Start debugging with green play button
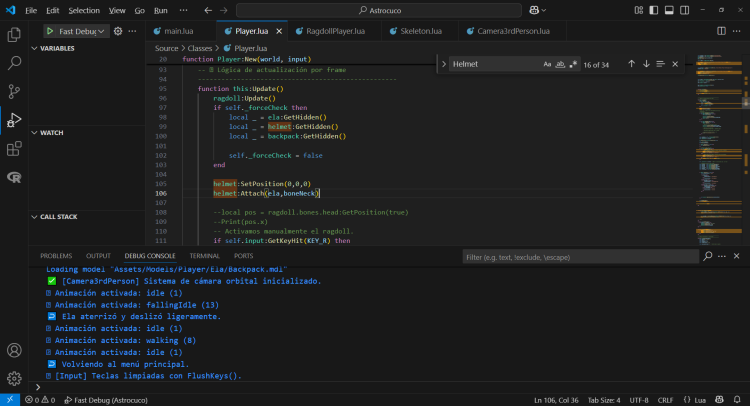Screen dimensions: 750x406 pos(49,31)
